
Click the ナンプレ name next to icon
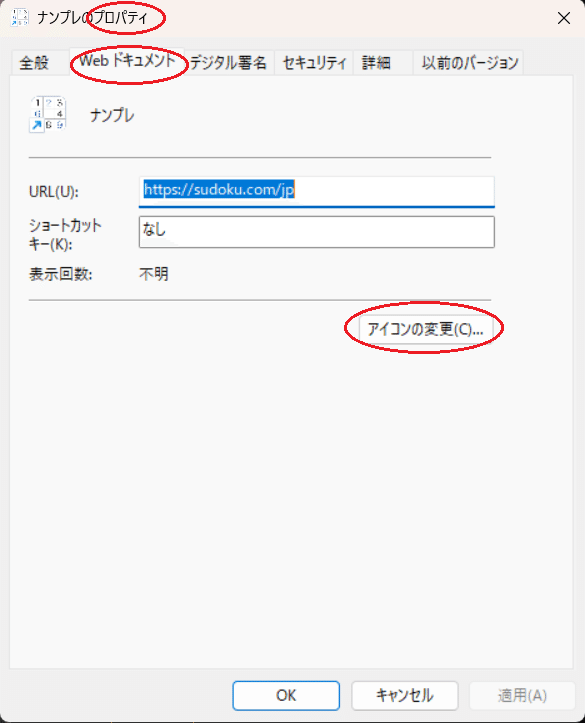112,115
